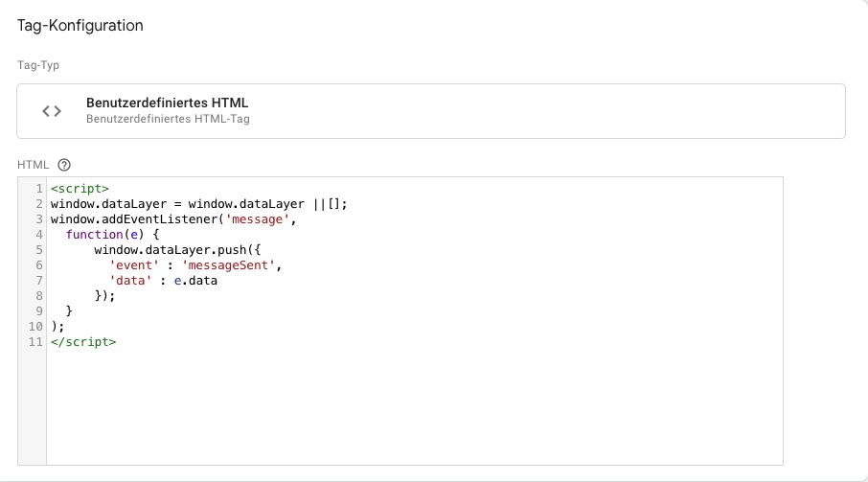Click the window.dataLayer assignment code line
This screenshot has width=868, height=482.
point(198,204)
